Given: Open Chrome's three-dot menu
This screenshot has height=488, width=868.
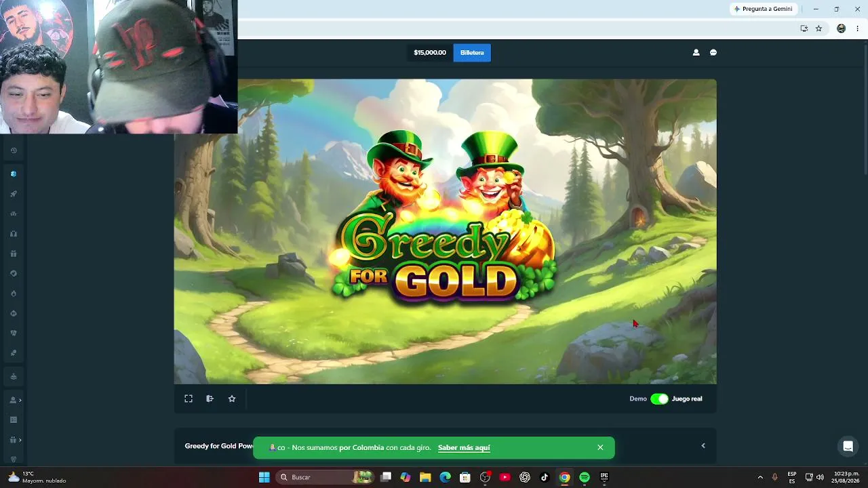Looking at the screenshot, I should coord(858,28).
